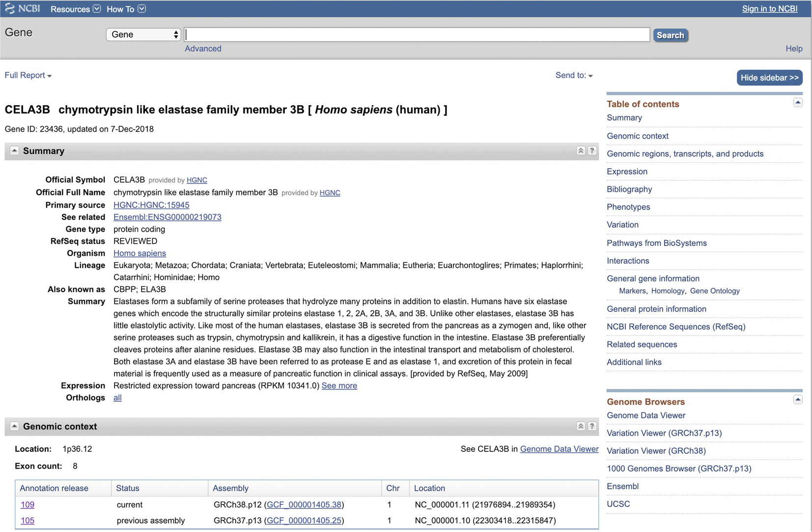Image resolution: width=812 pixels, height=532 pixels.
Task: Click the Gene database heading
Action: pos(19,32)
